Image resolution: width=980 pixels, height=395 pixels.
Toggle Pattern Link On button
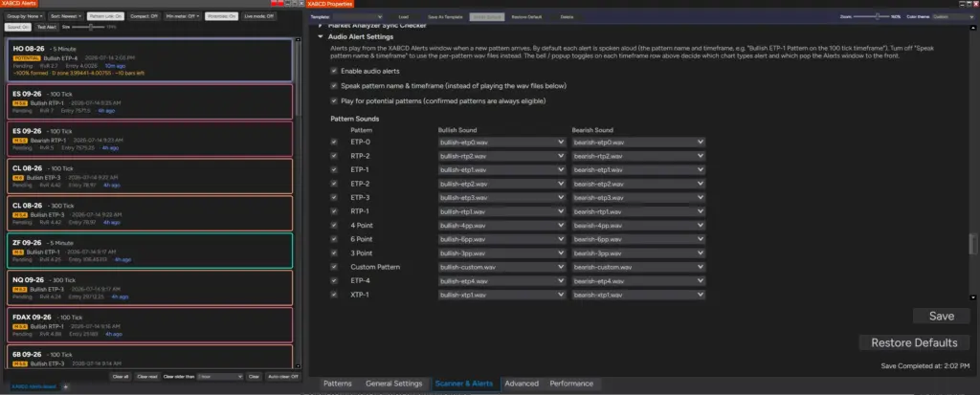105,16
